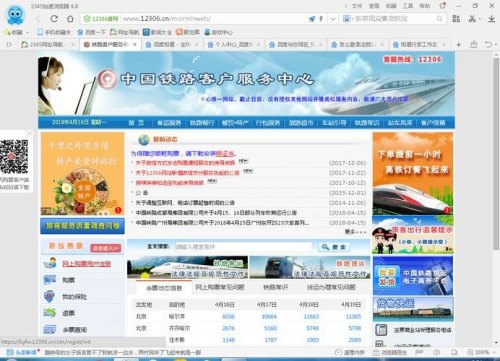500x361 pixels.
Task: Click the blue survey button under food banner
Action: [x=82, y=226]
